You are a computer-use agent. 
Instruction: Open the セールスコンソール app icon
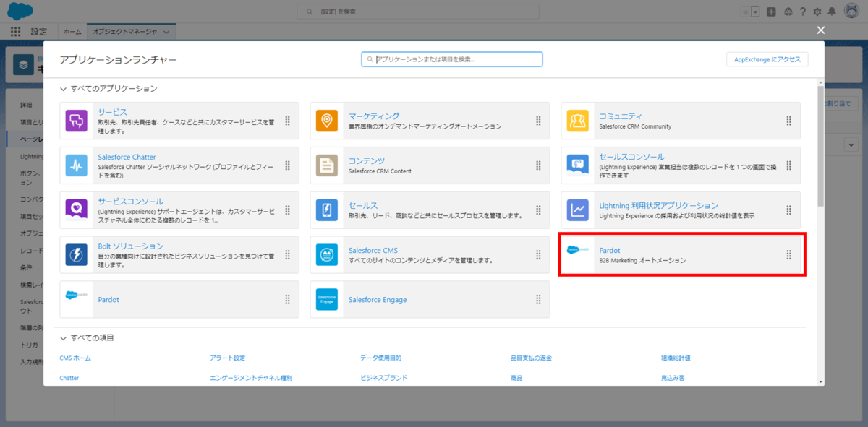click(x=578, y=165)
